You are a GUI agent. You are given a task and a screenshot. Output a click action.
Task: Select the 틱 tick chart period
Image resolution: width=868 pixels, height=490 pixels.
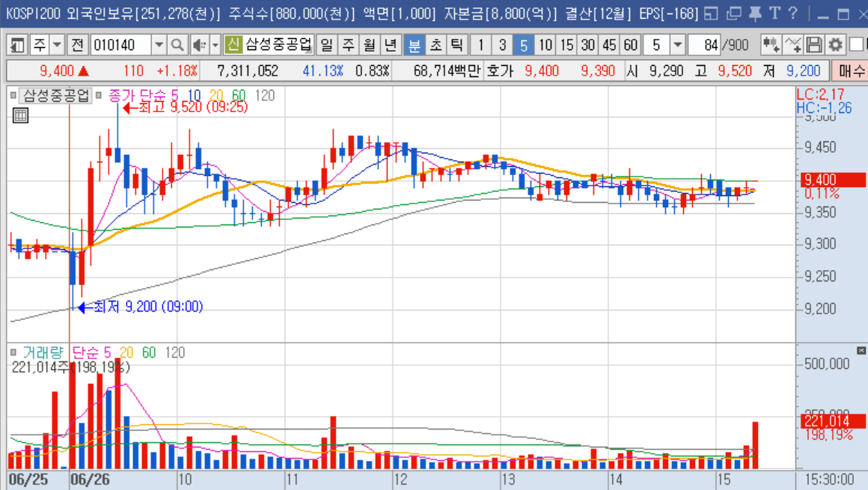[456, 45]
